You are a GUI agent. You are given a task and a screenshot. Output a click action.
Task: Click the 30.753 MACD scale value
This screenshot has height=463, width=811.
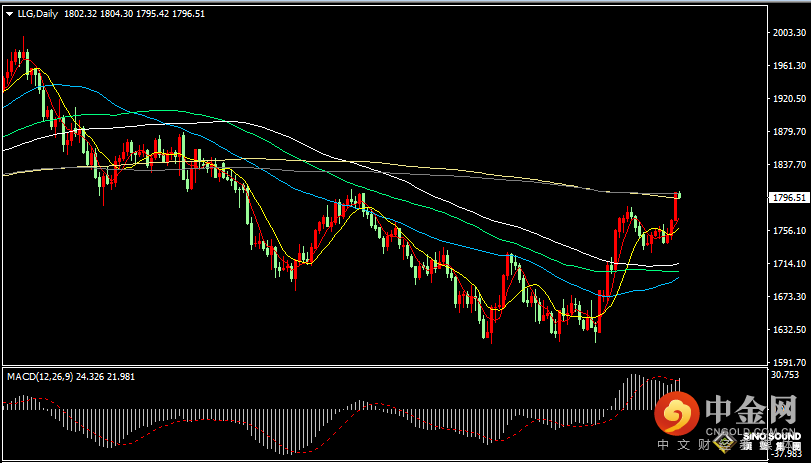pos(787,374)
